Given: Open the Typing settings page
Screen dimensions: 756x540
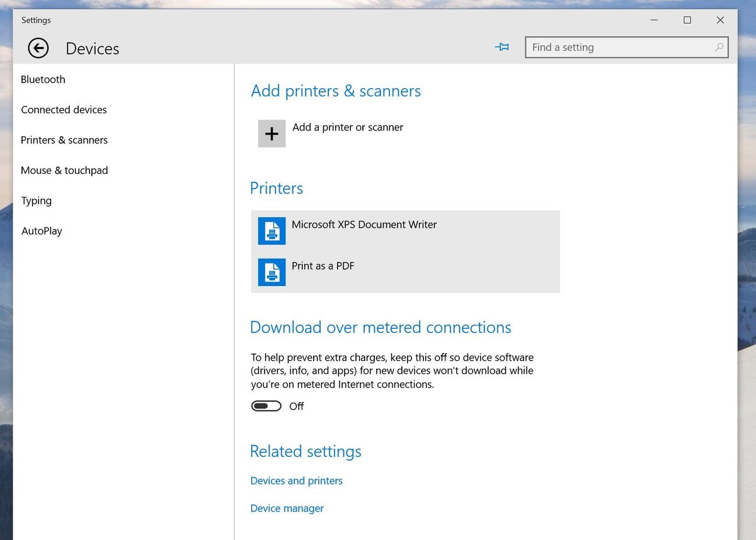Looking at the screenshot, I should coord(36,200).
